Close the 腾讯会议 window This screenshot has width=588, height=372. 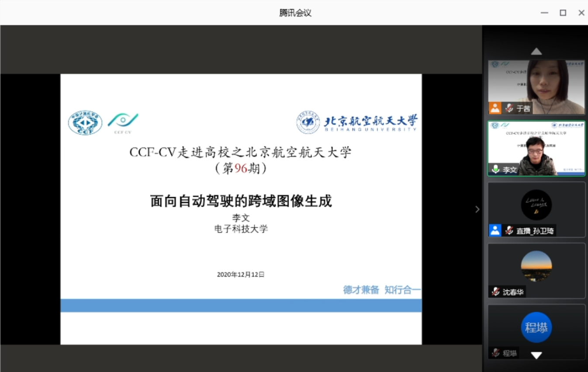(581, 13)
